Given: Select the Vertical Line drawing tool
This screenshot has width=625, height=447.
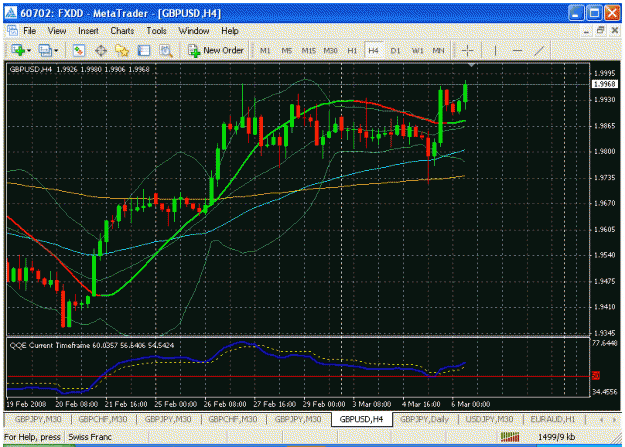Looking at the screenshot, I should (495, 51).
